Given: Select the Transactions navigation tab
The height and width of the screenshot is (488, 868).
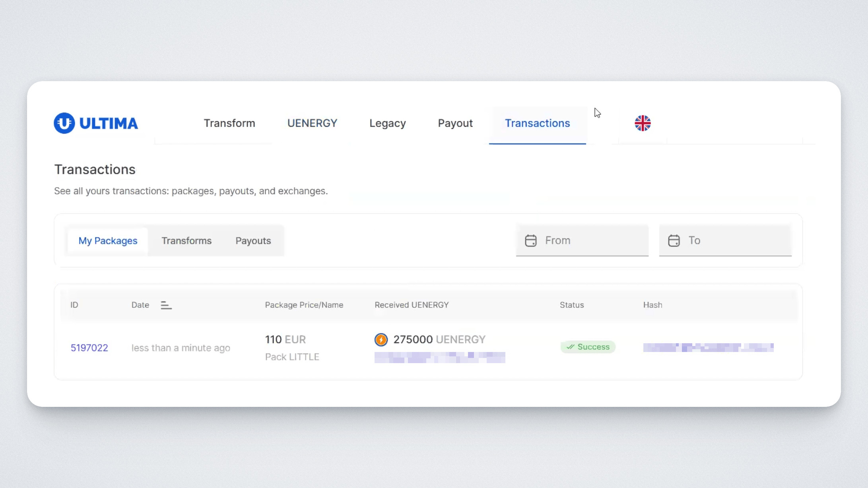Looking at the screenshot, I should pyautogui.click(x=537, y=123).
